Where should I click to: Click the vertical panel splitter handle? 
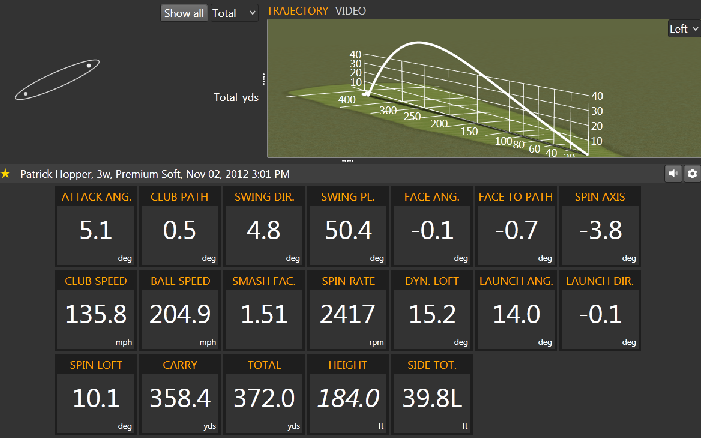tap(264, 78)
